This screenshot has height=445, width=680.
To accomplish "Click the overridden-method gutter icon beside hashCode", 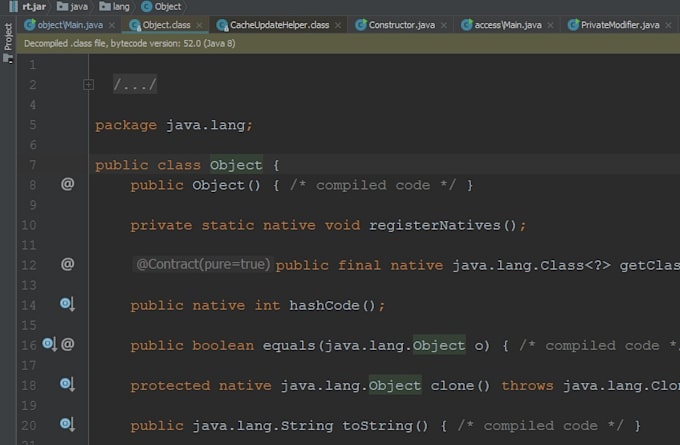I will tap(67, 305).
